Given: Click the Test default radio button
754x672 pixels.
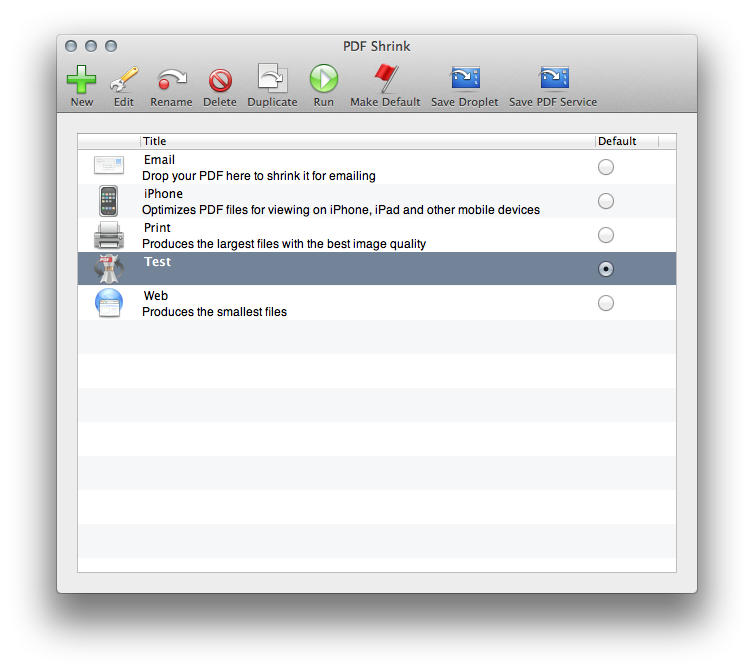Looking at the screenshot, I should 605,269.
